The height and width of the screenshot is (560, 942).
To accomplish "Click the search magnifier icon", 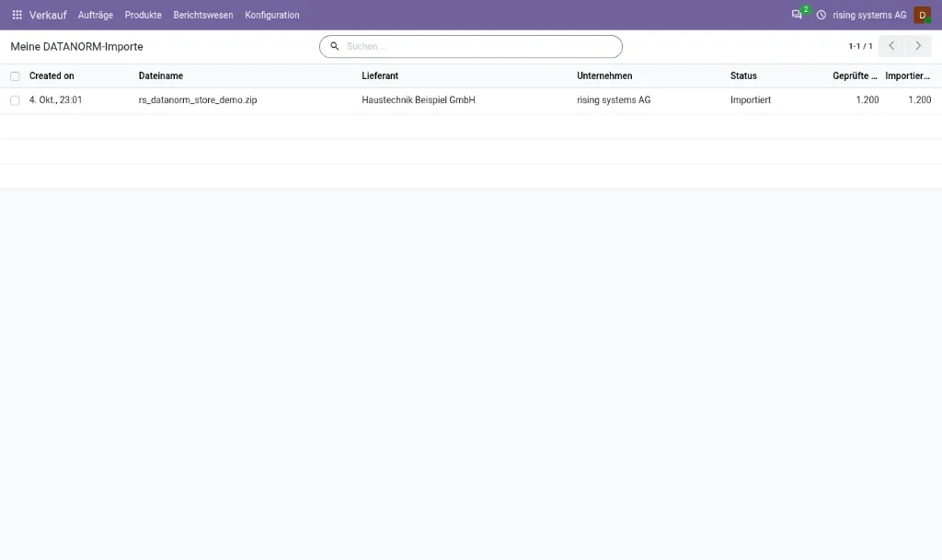I will tap(335, 46).
